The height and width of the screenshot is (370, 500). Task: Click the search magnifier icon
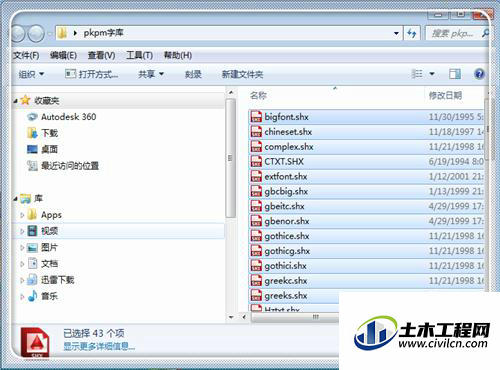[x=485, y=33]
